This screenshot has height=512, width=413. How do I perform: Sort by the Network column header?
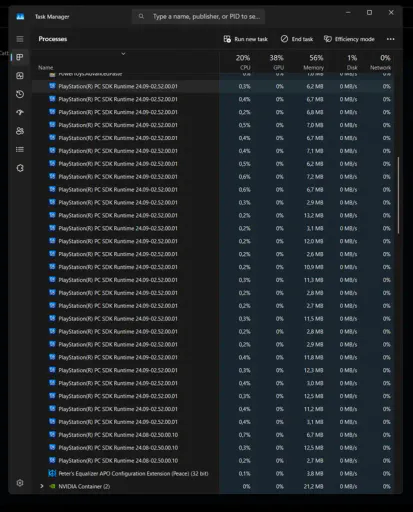[380, 62]
